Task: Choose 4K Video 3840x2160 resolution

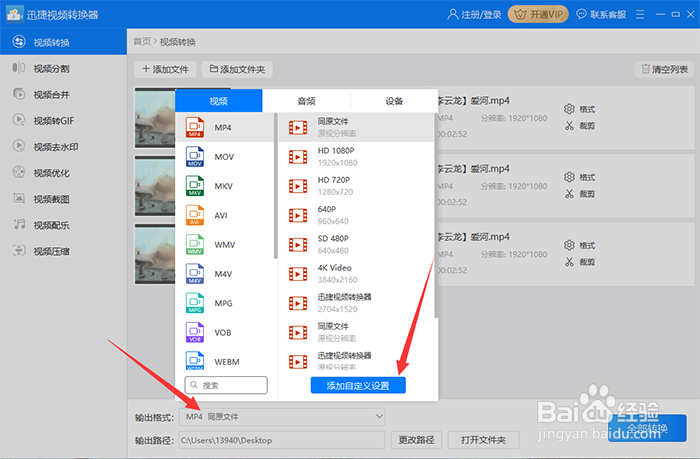Action: [356, 274]
